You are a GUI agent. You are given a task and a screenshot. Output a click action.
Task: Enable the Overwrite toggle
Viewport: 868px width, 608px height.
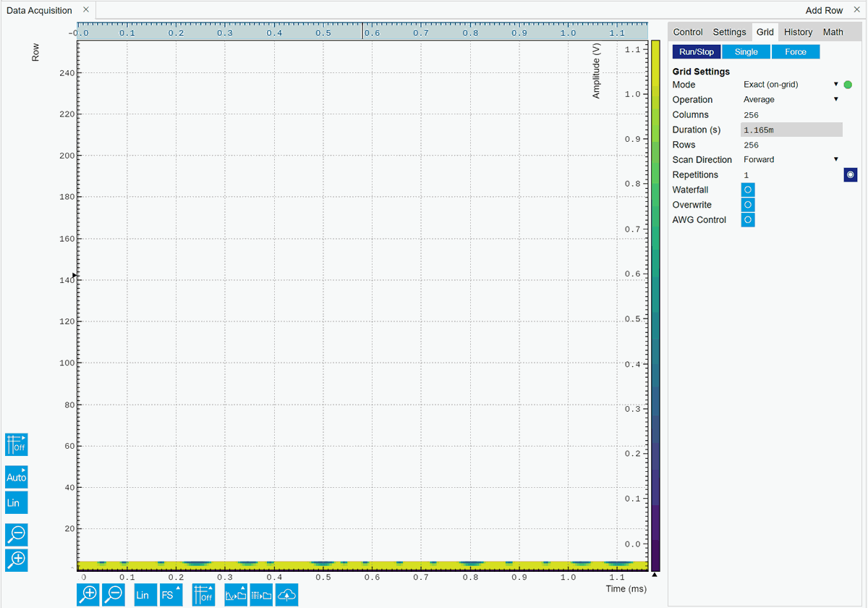[x=748, y=205]
